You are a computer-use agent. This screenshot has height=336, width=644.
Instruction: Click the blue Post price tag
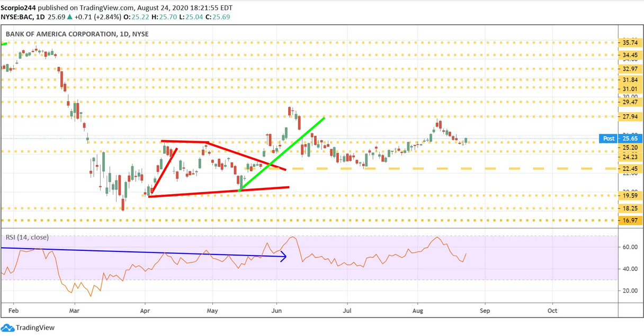609,139
